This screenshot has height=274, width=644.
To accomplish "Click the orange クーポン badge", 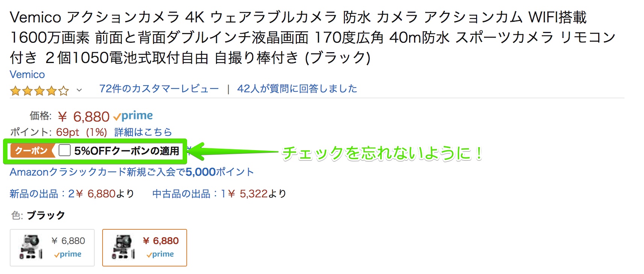I will pos(32,151).
